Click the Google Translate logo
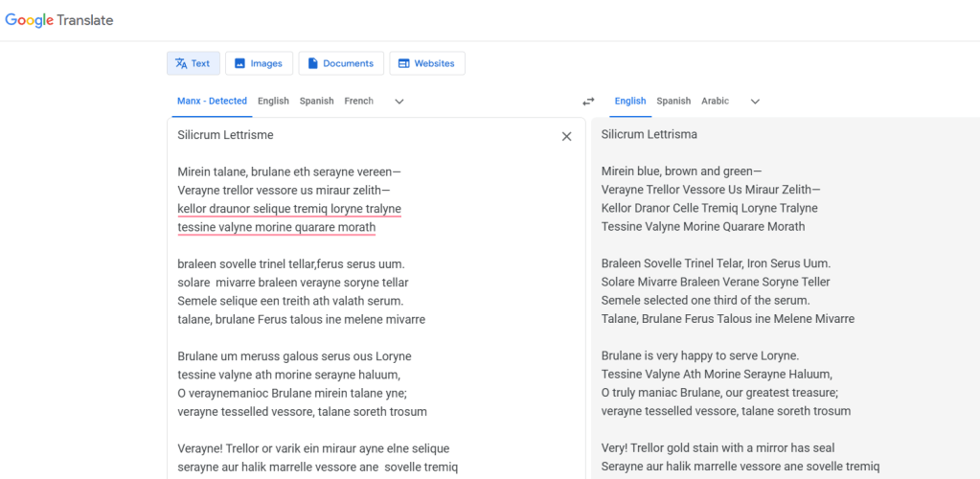This screenshot has height=479, width=980. [59, 20]
